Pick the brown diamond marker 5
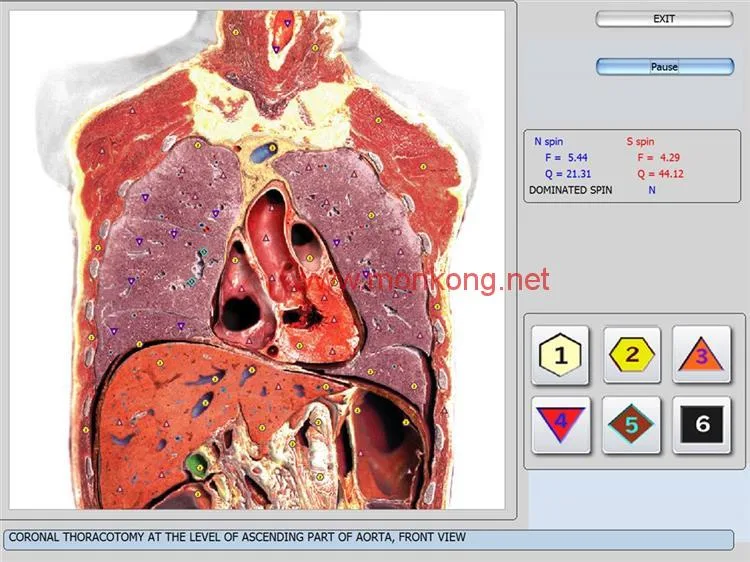This screenshot has width=750, height=562. [x=631, y=424]
